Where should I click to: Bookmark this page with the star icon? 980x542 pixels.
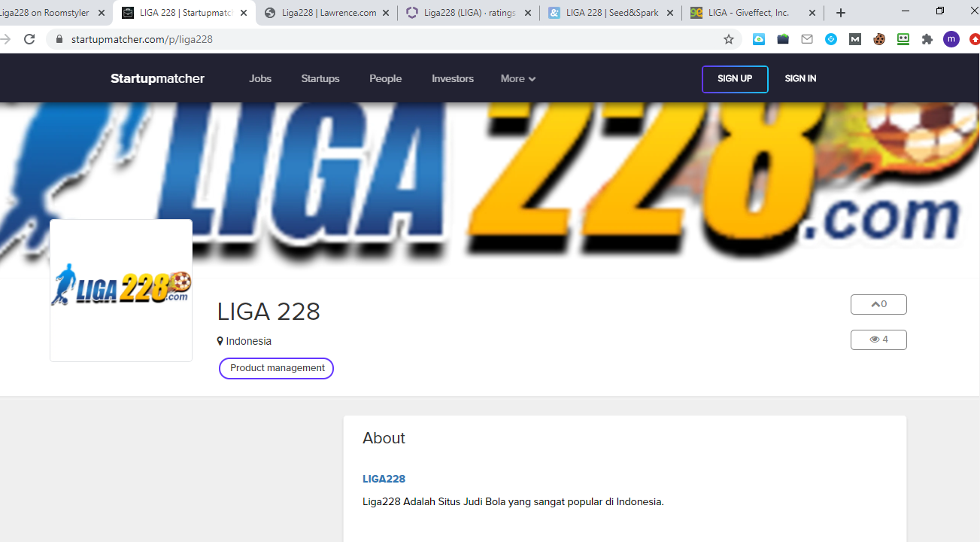point(728,39)
